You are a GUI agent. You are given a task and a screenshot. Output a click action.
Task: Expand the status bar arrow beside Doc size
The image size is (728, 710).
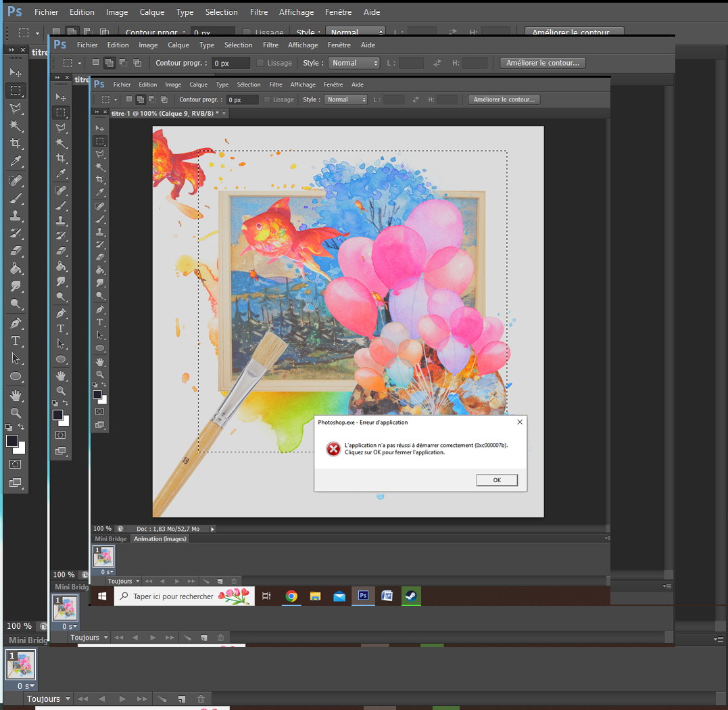(212, 529)
